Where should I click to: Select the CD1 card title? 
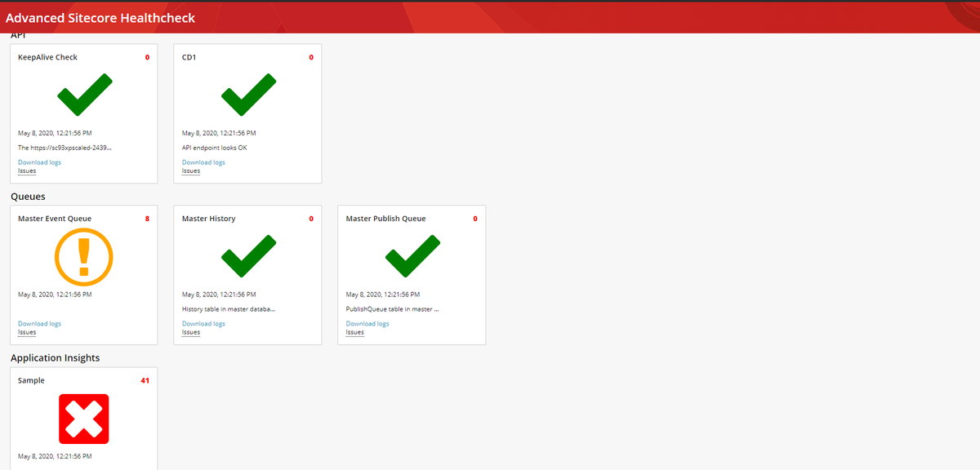pyautogui.click(x=189, y=57)
